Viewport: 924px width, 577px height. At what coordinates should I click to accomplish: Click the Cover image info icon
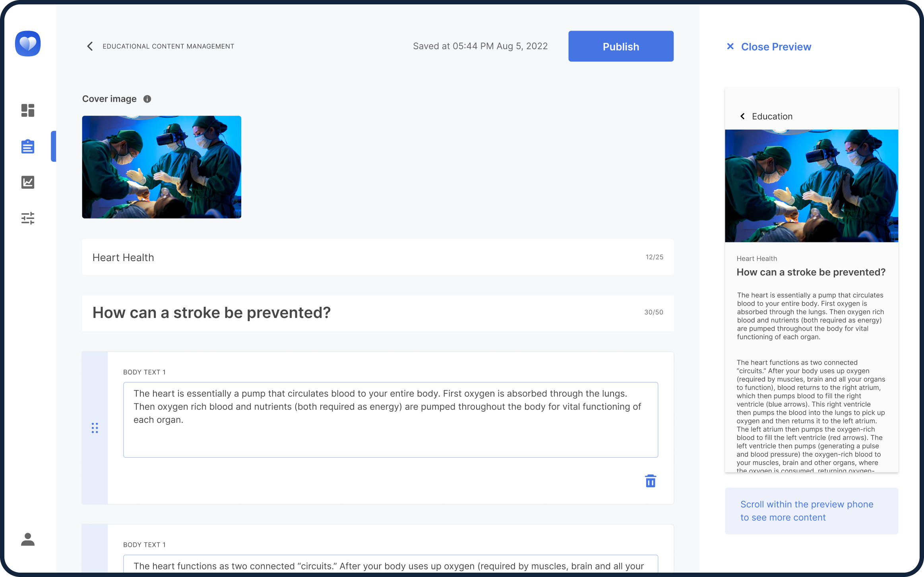pos(147,99)
